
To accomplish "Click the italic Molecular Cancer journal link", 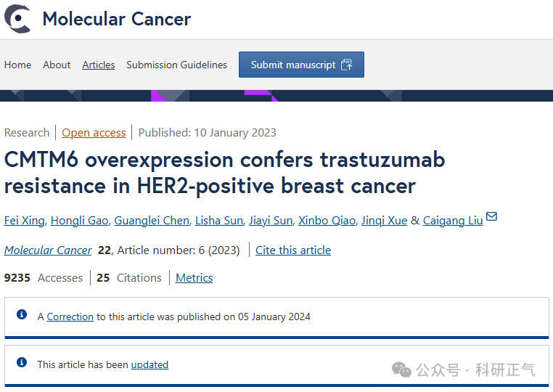I will pos(48,250).
